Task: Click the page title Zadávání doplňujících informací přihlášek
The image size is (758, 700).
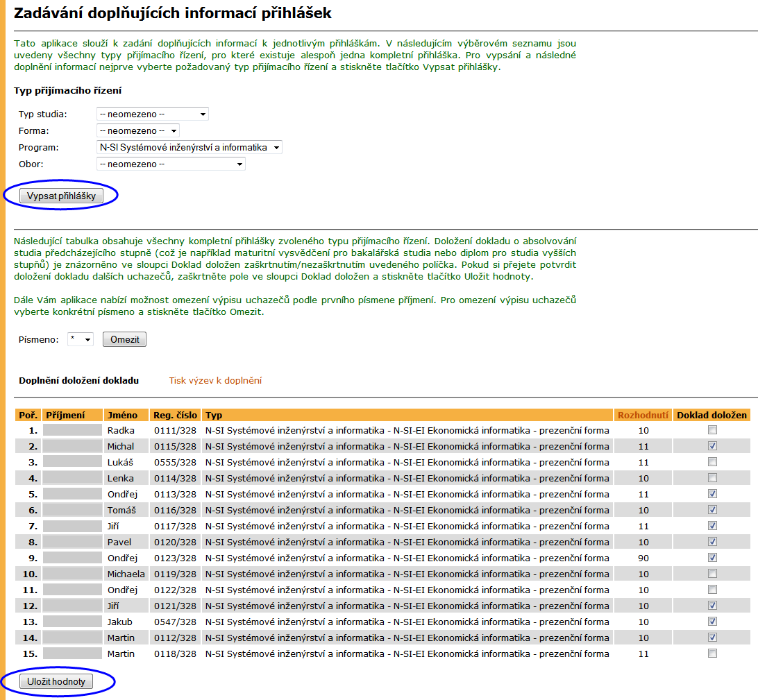Action: coord(173,13)
